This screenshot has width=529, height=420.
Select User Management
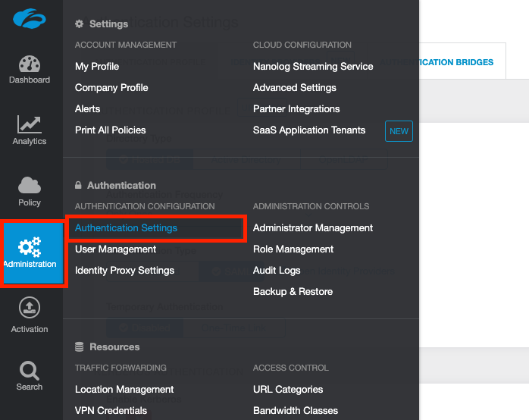coord(115,249)
